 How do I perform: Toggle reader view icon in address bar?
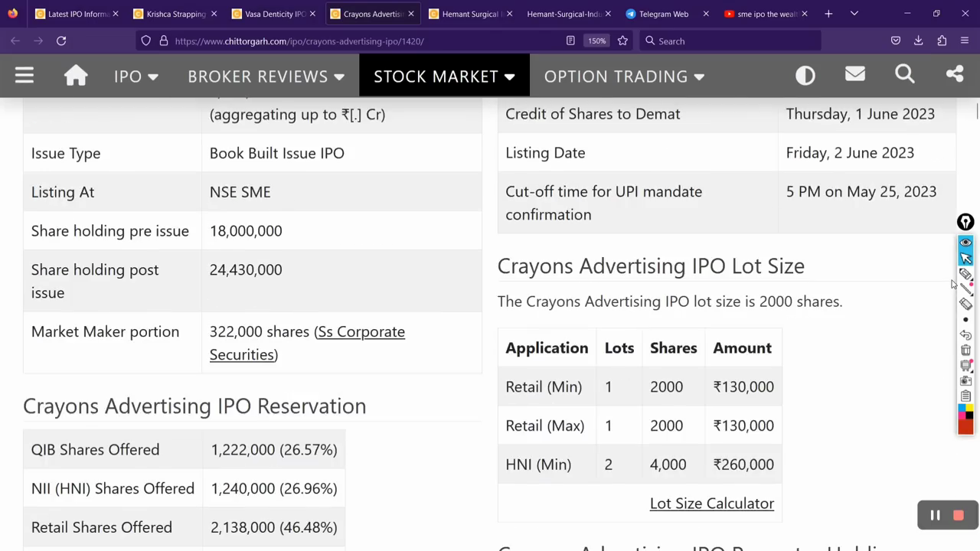coord(570,41)
